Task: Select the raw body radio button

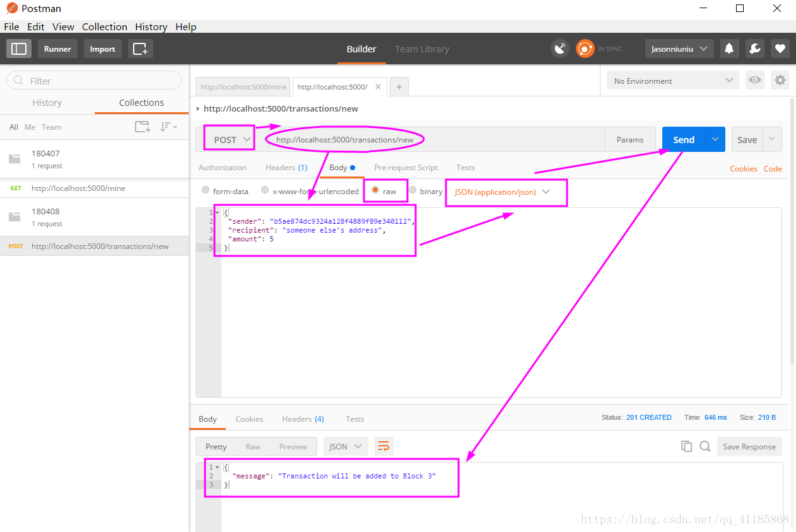Action: tap(375, 190)
